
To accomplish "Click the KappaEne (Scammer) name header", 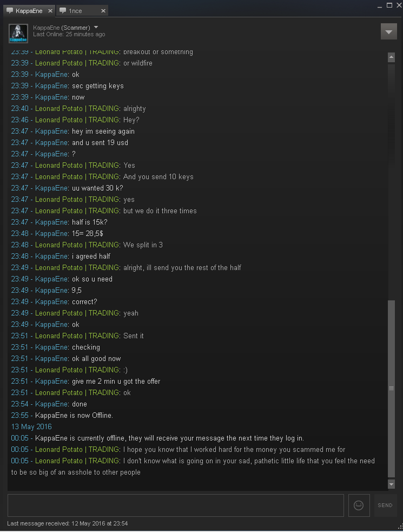I will pyautogui.click(x=62, y=28).
